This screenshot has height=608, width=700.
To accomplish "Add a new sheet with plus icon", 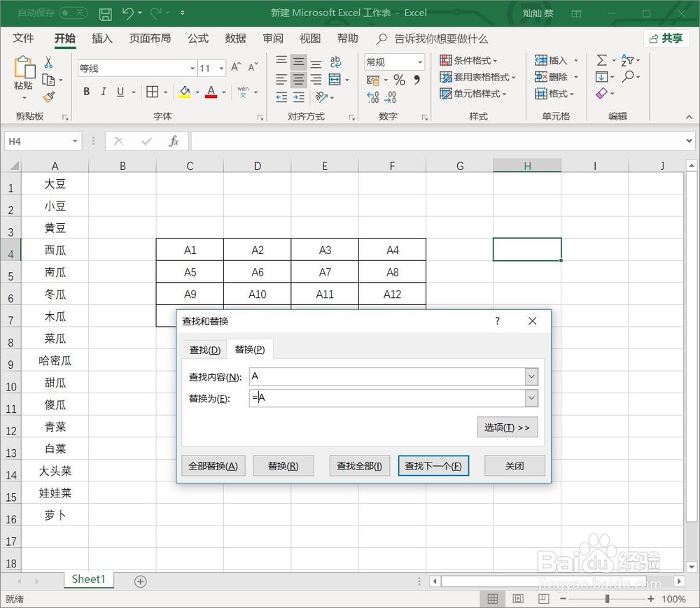I will [140, 581].
